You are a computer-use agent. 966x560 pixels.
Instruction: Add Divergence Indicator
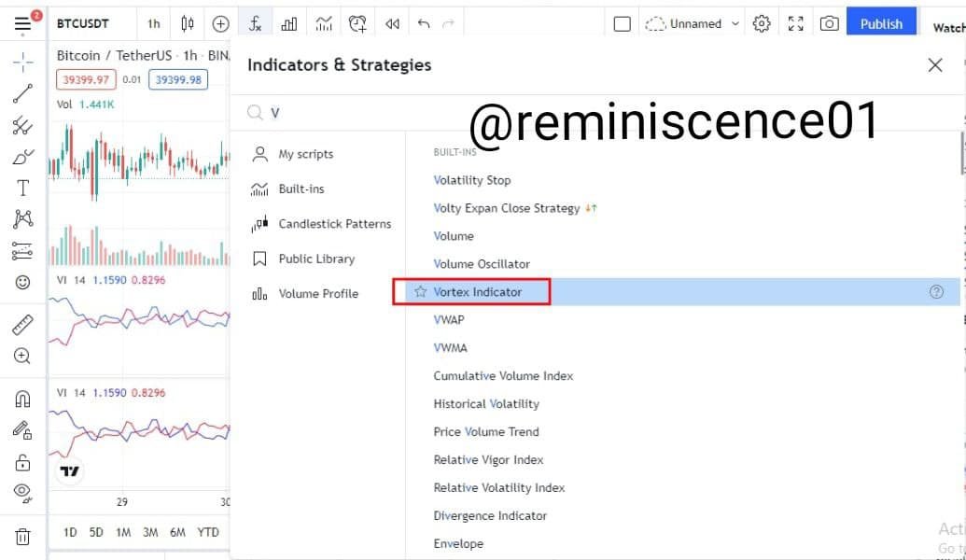tap(490, 515)
